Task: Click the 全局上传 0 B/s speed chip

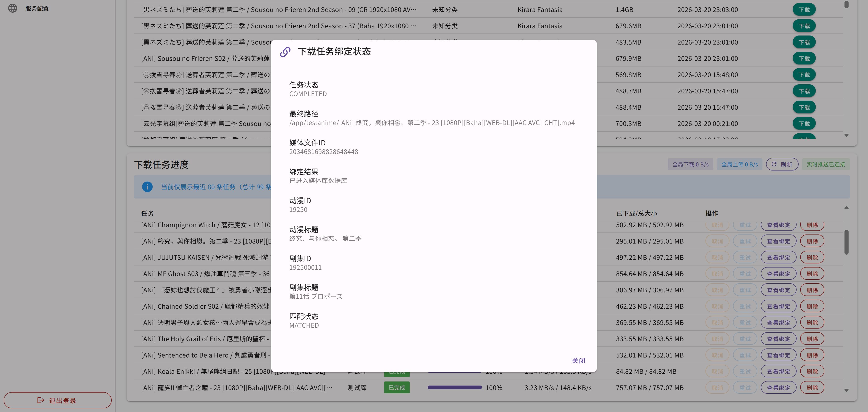Action: tap(739, 165)
